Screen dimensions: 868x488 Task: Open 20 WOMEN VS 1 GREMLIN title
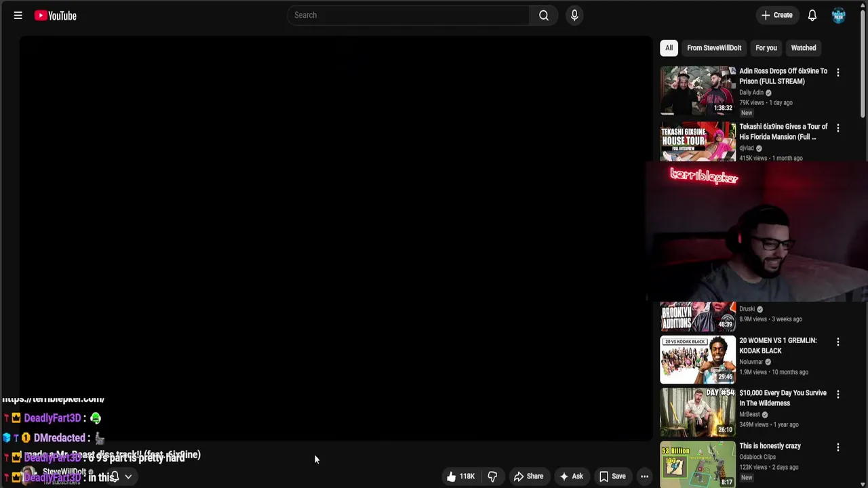(x=778, y=346)
